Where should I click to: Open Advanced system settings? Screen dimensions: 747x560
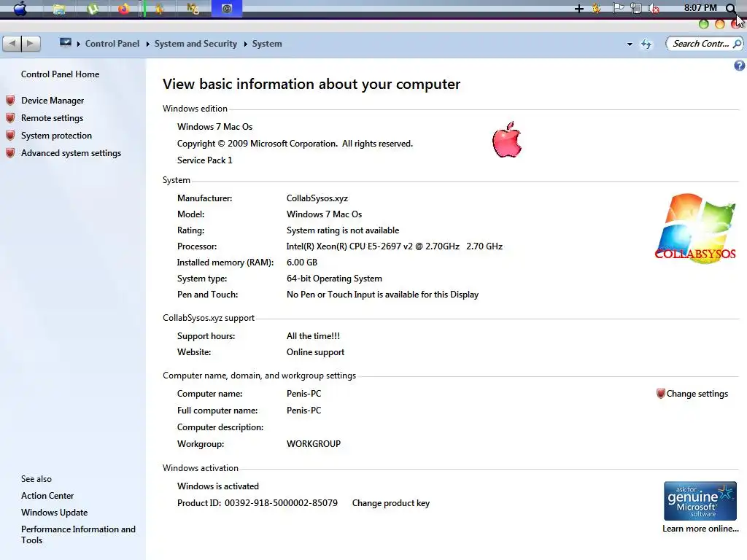click(71, 153)
